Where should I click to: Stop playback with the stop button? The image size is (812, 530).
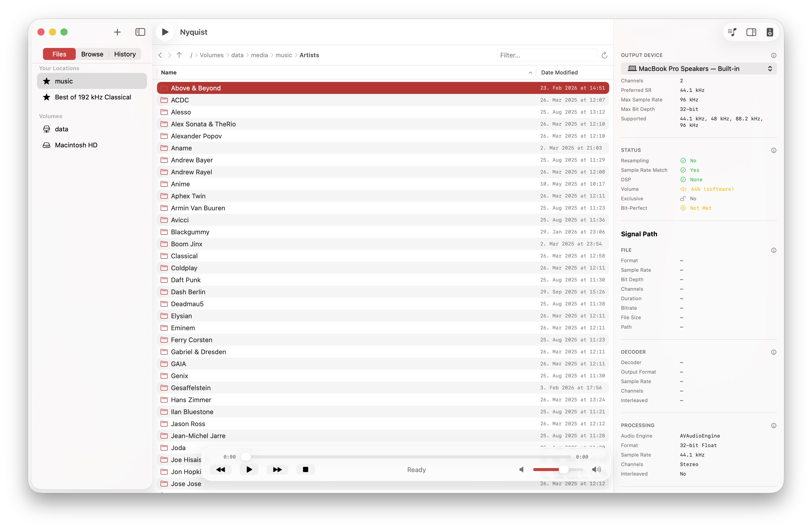click(x=306, y=470)
